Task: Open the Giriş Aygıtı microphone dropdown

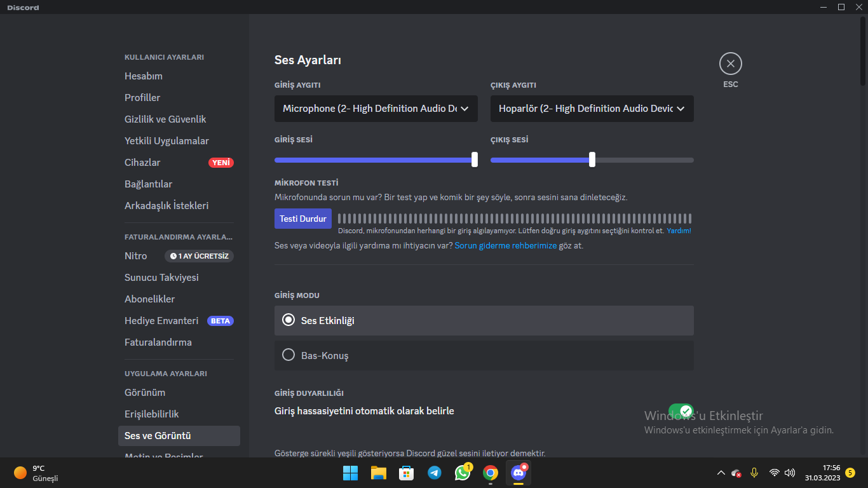Action: tap(376, 109)
